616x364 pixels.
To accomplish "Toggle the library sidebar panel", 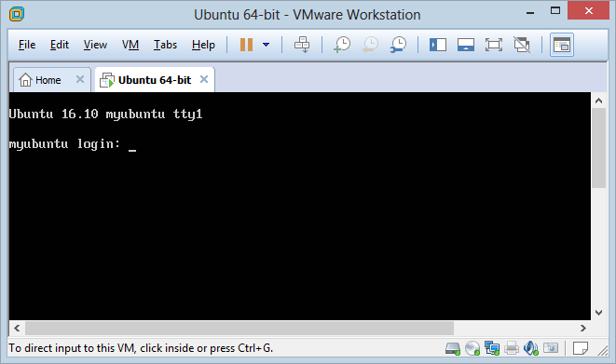I will point(438,45).
